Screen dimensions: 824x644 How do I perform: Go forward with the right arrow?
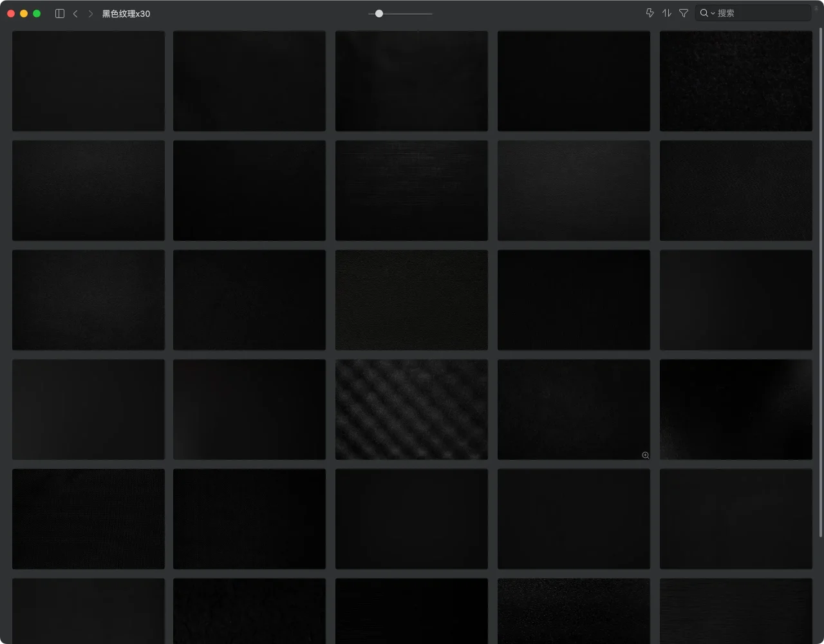pos(90,14)
